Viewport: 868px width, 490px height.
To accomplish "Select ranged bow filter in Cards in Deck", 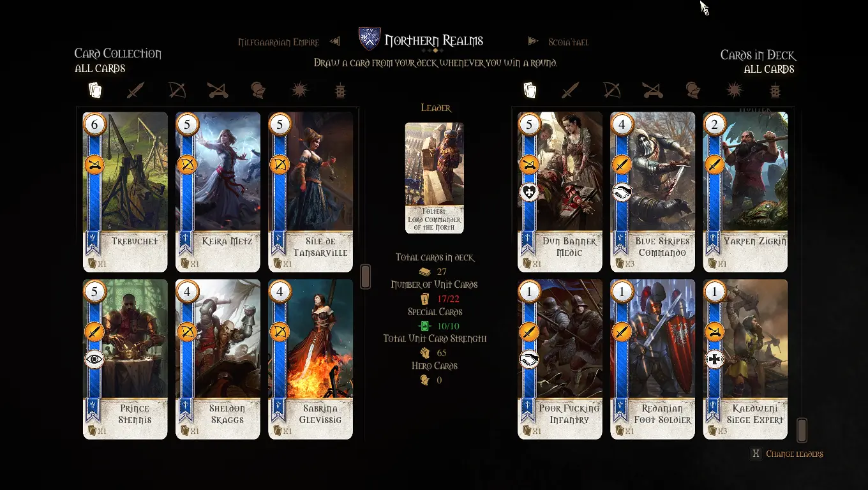I will [x=611, y=90].
